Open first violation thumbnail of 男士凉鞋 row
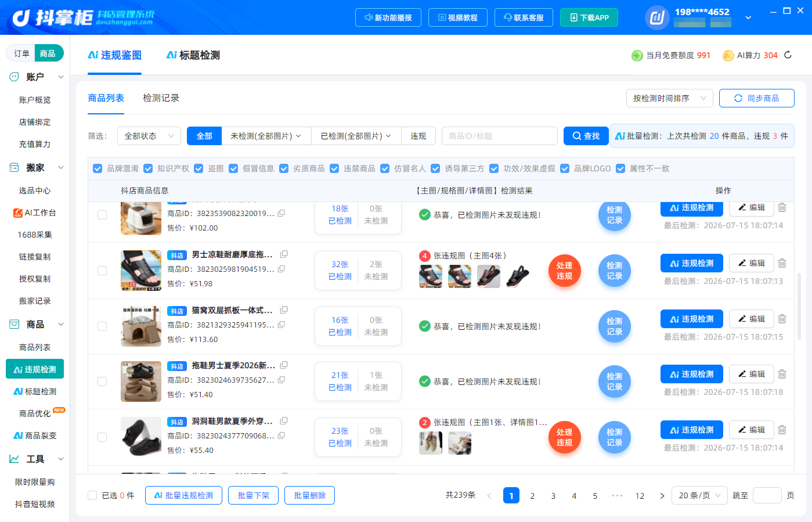This screenshot has width=812, height=522. coord(431,276)
